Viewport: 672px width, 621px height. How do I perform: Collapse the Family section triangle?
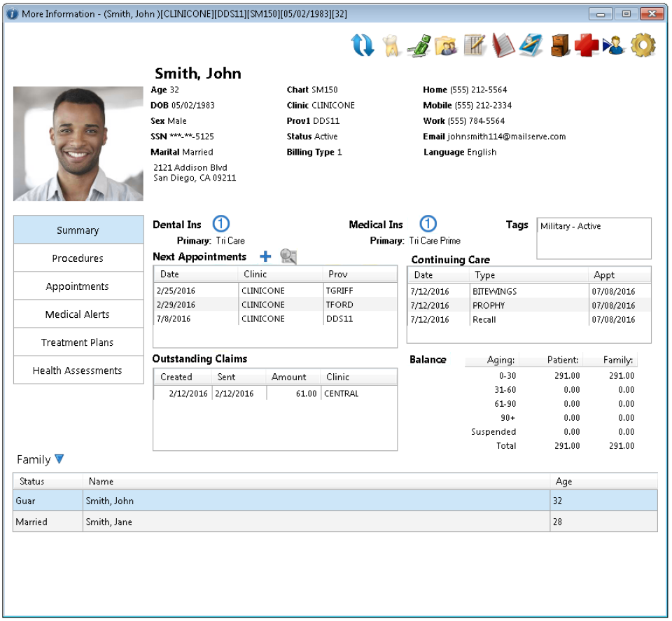(59, 459)
